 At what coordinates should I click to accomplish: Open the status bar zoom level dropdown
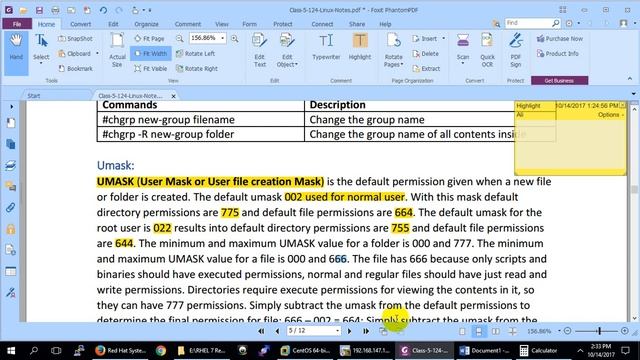(559, 331)
